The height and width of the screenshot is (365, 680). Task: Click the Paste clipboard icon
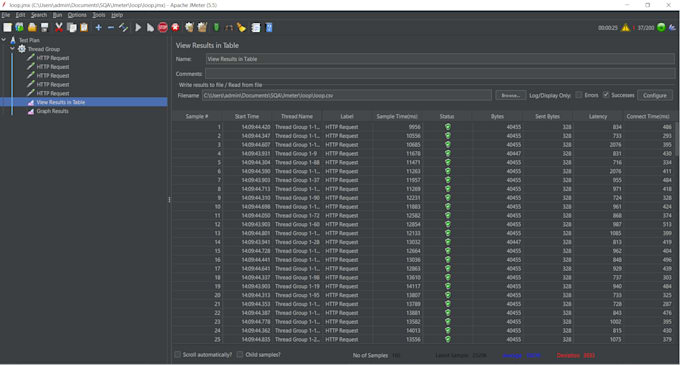pos(84,27)
